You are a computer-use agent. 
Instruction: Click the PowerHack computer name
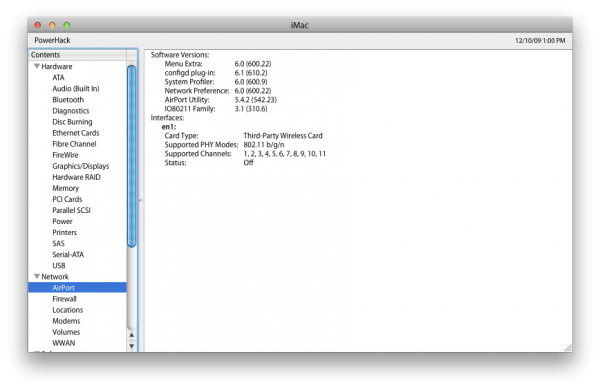pos(52,40)
